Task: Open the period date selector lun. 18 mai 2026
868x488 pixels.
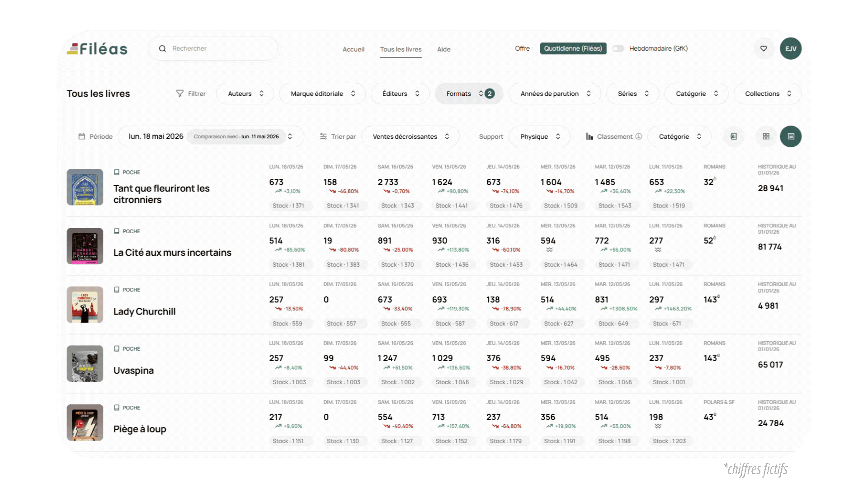Action: pos(211,136)
